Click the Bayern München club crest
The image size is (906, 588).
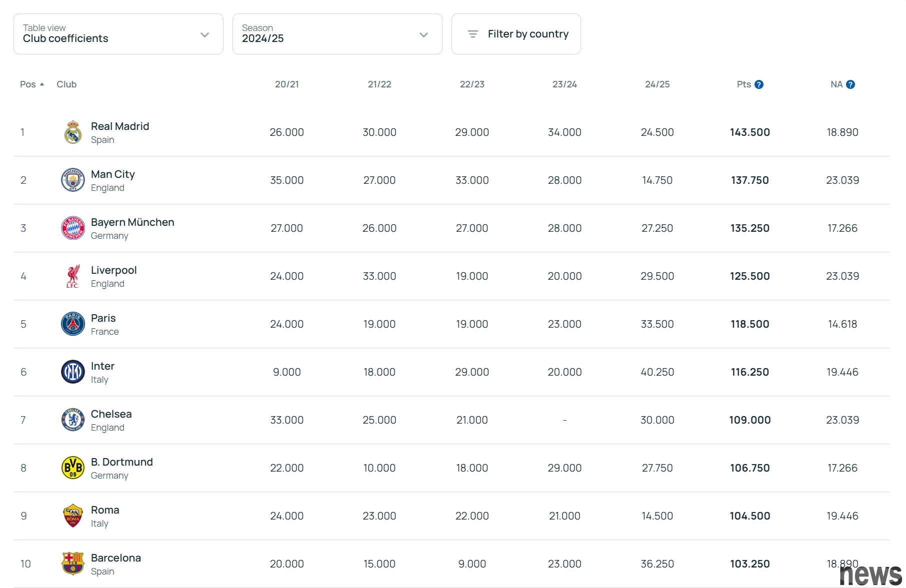pyautogui.click(x=73, y=228)
